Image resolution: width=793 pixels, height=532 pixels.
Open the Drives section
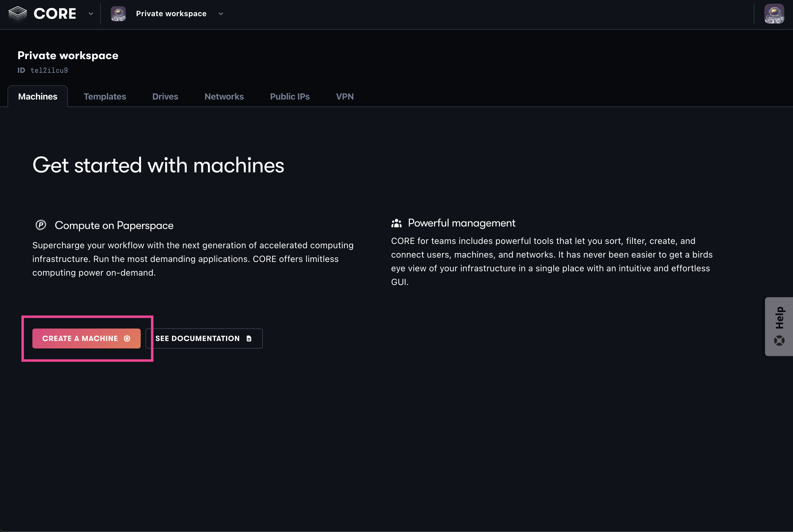pyautogui.click(x=165, y=96)
